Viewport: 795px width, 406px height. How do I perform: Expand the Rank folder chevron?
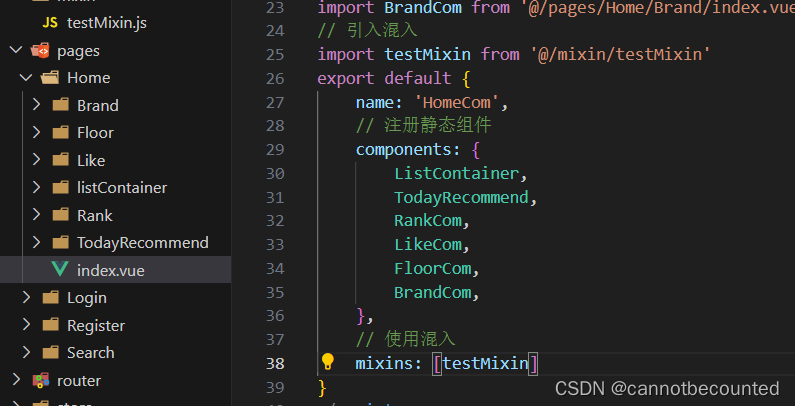click(36, 214)
